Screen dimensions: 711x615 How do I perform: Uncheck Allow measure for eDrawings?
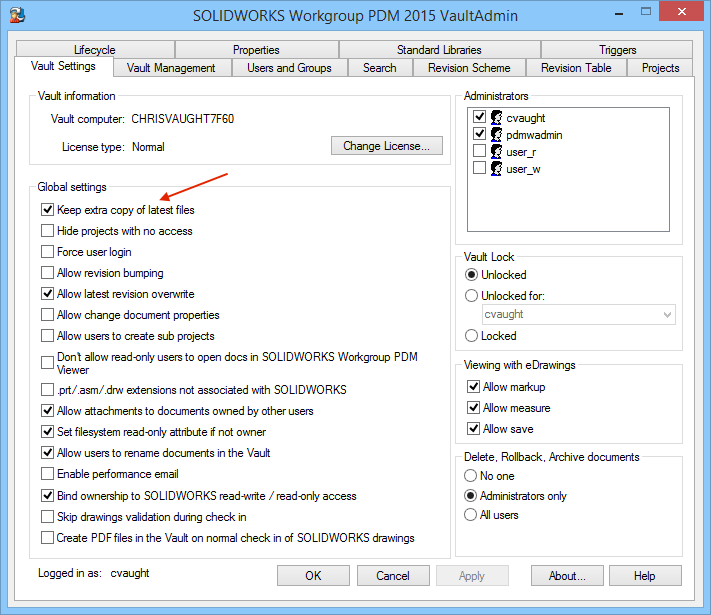coord(473,408)
